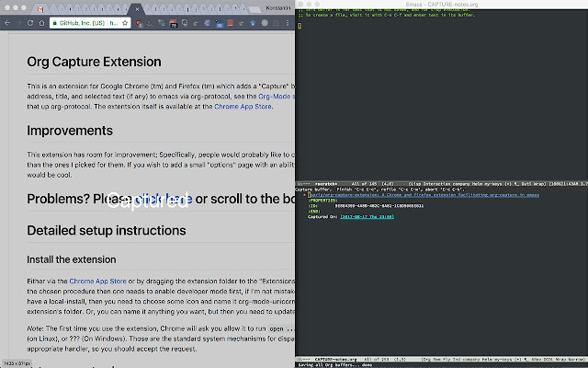Click the CAPTURE-notes.org mode line
The height and width of the screenshot is (368, 588).
click(441, 360)
